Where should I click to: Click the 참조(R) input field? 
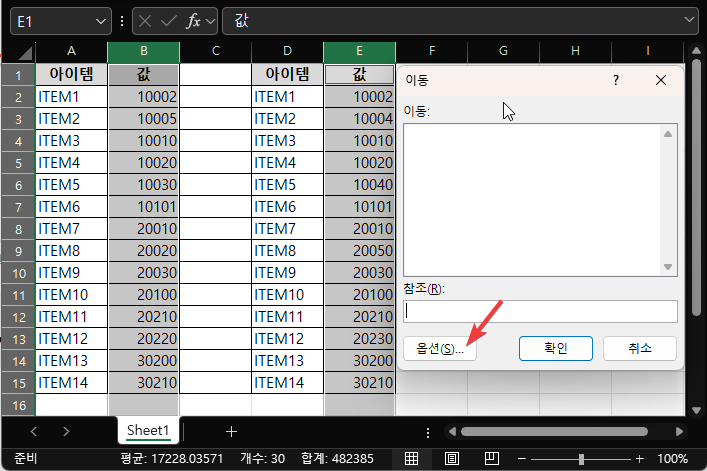tap(540, 311)
